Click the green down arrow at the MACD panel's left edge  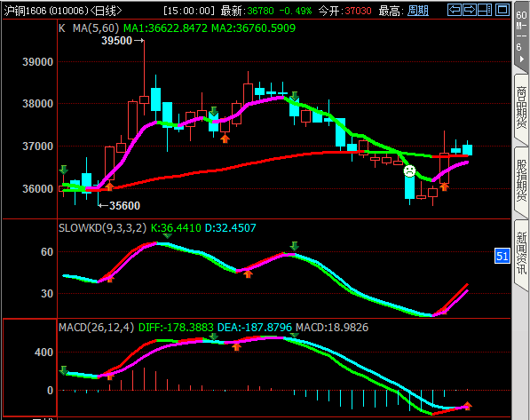pos(64,370)
